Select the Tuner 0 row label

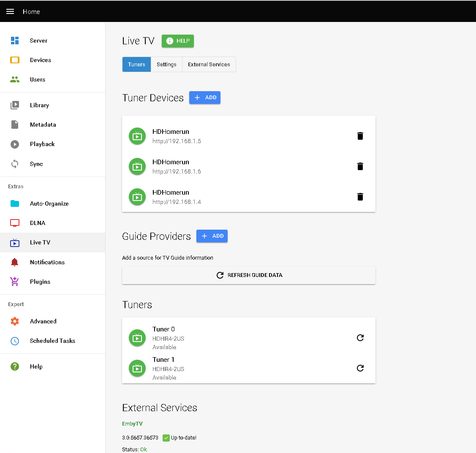click(163, 329)
